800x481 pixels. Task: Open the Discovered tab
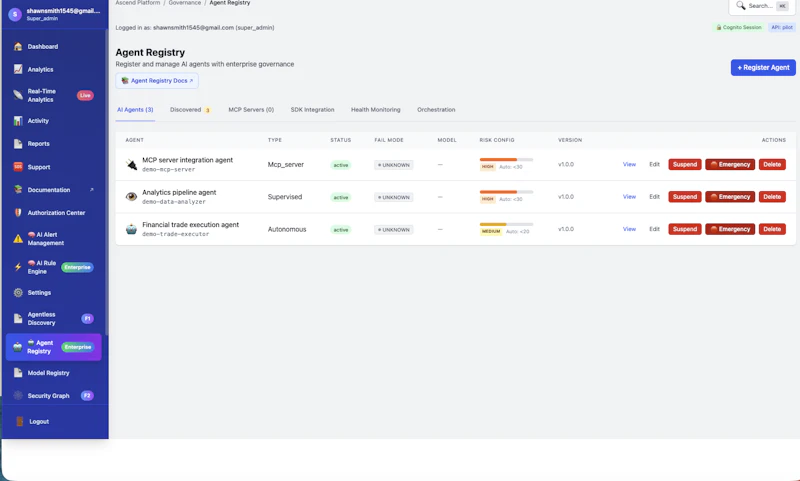[x=190, y=110]
